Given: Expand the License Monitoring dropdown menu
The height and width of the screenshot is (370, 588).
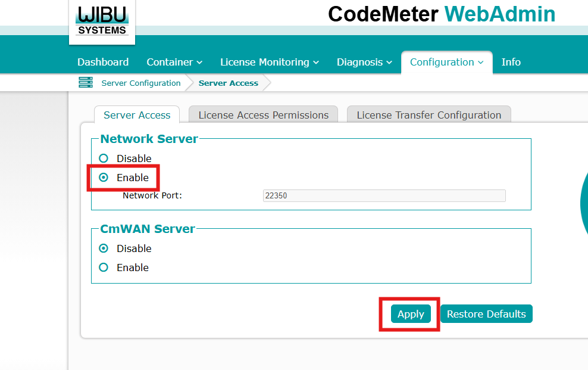Looking at the screenshot, I should click(x=269, y=62).
